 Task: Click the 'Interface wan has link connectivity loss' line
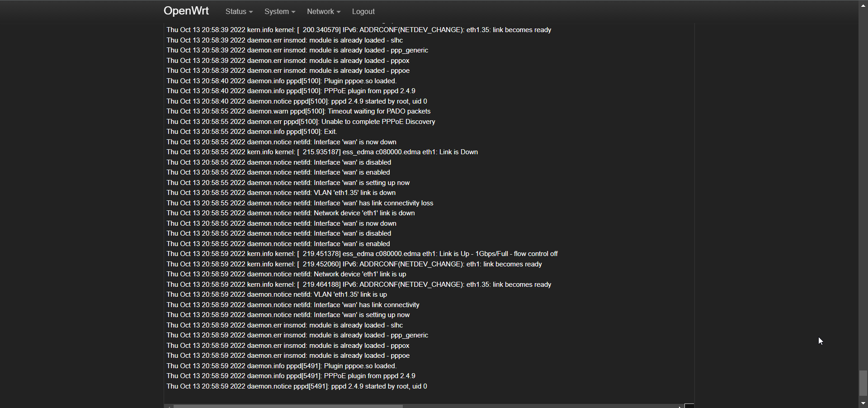coord(300,203)
